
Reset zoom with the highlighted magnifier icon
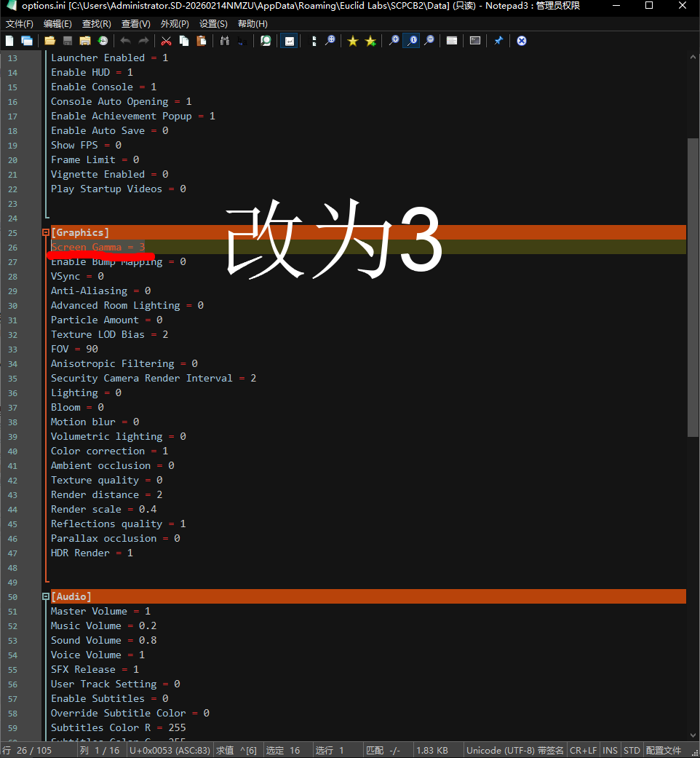click(x=412, y=41)
